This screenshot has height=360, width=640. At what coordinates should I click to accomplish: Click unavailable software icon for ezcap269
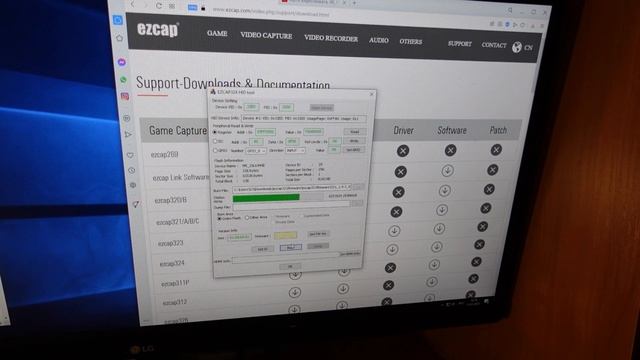450,150
